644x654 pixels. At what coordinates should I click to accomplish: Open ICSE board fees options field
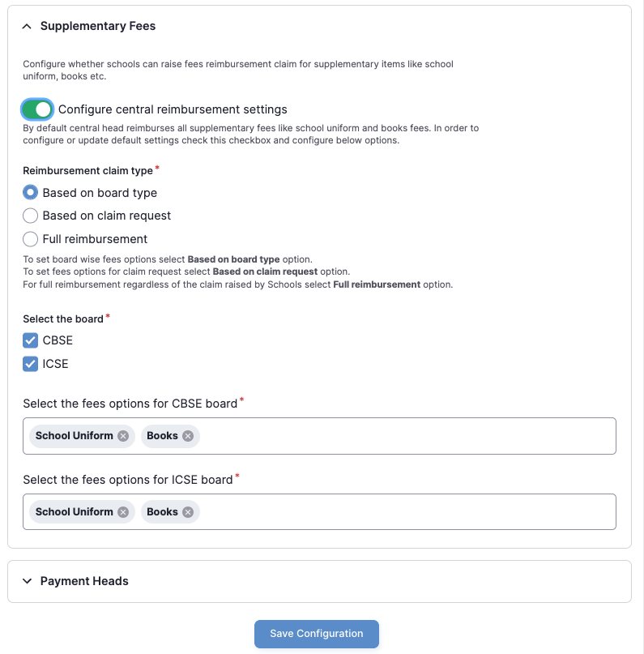[405, 512]
